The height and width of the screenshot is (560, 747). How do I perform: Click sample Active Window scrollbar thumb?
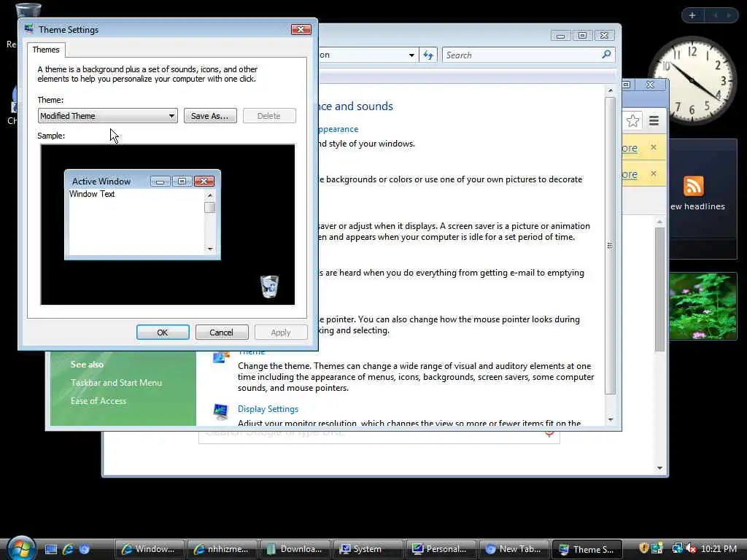tap(209, 208)
